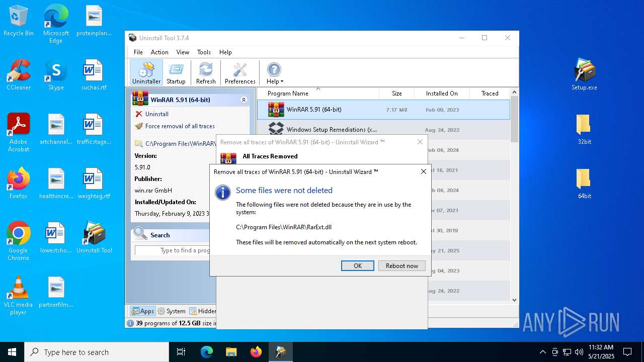Click the scrollbar down arrow in program list

514,300
